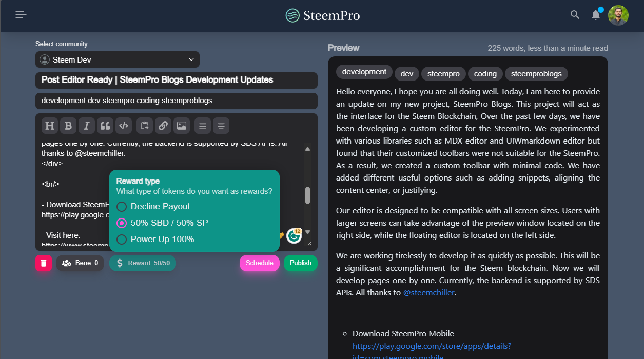This screenshot has height=359, width=644.
Task: Click the steempro tag in preview
Action: tap(443, 74)
